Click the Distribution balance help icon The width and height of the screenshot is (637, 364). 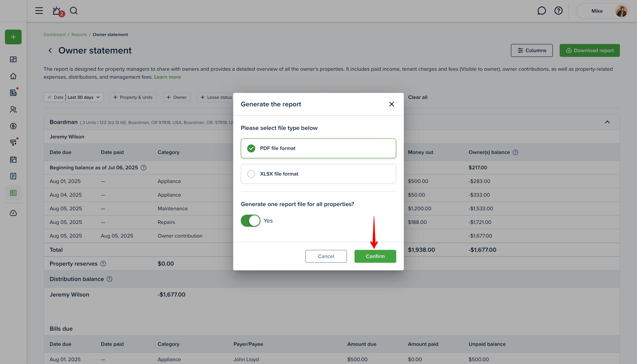[110, 279]
